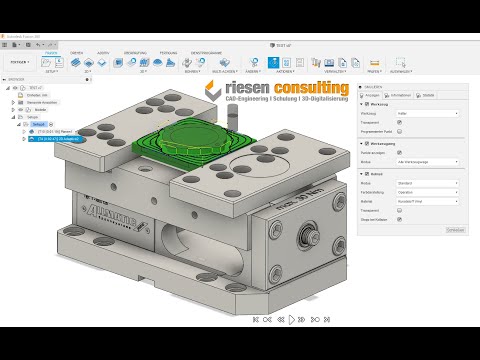Select the 3D pocket clearing icon

click(131, 62)
